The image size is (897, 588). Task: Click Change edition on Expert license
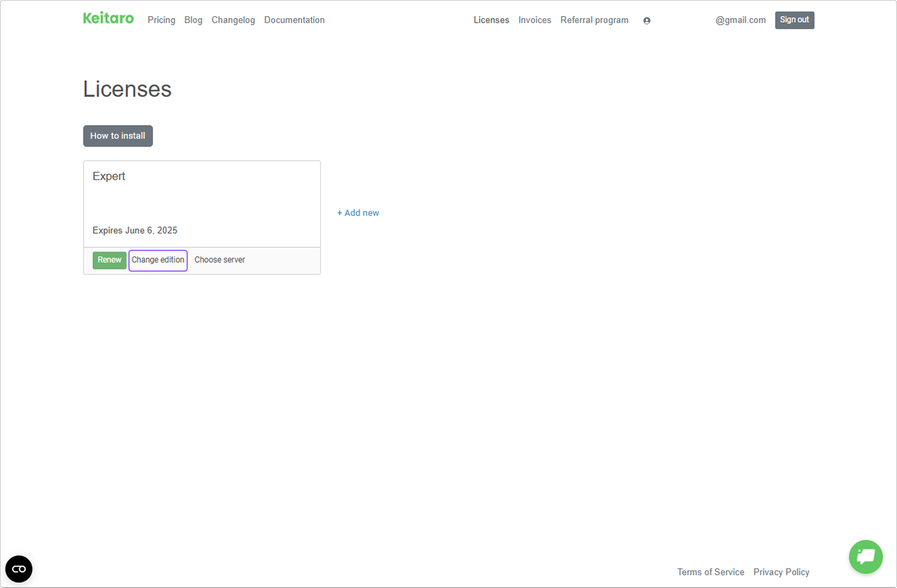(x=158, y=260)
